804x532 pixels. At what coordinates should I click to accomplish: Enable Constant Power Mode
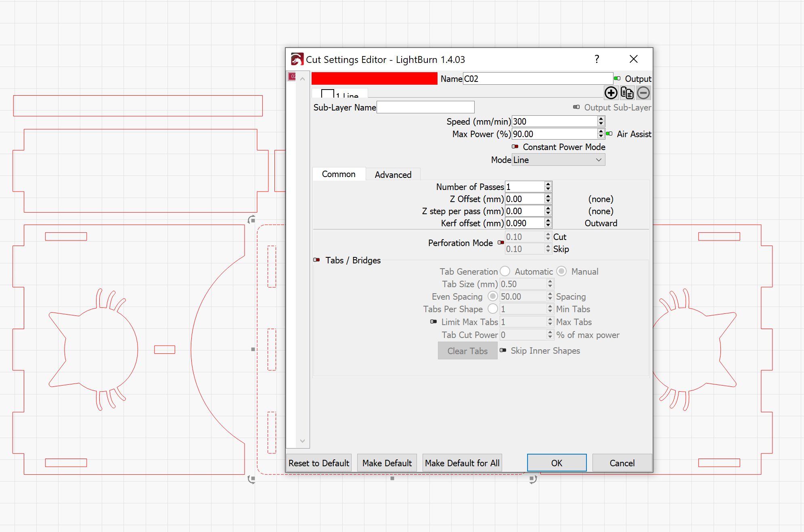point(515,147)
